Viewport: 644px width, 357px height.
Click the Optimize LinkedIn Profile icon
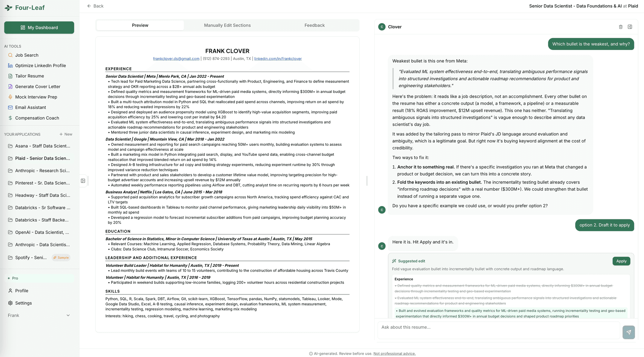point(10,65)
